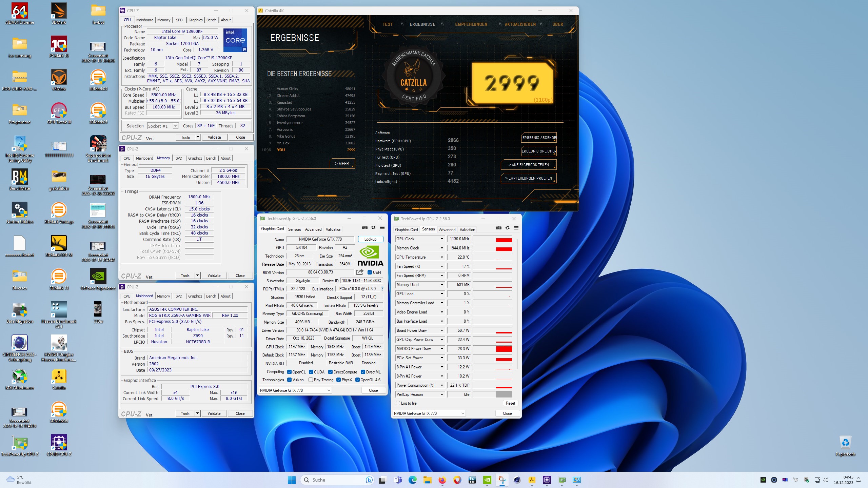Open Advanced tab in GPU-Z Graphics Card window

313,229
